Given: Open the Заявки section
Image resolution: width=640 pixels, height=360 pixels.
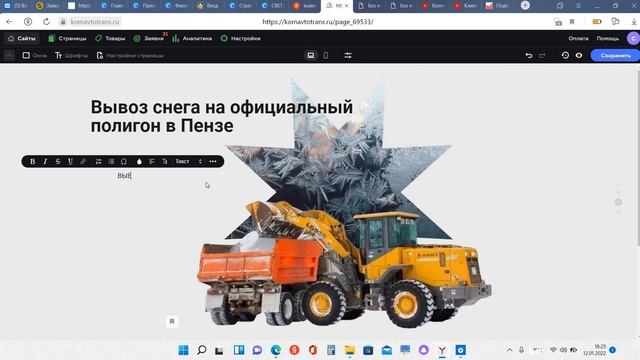Looking at the screenshot, I should click(149, 38).
